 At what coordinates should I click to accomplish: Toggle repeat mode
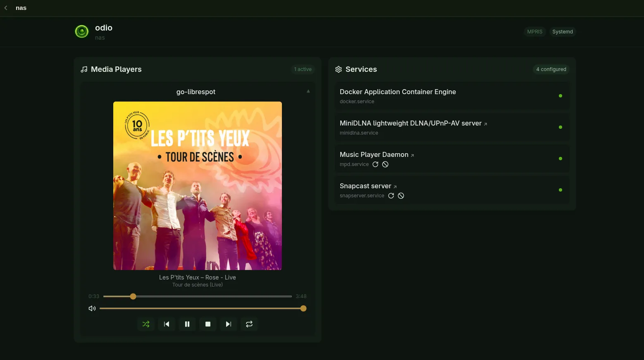[x=249, y=324]
